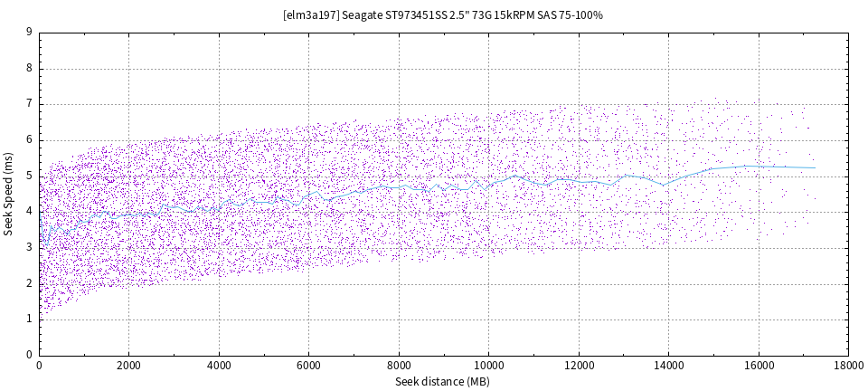The height and width of the screenshot is (391, 868).
Task: Click the blue average line at 10000 MB
Action: (x=488, y=186)
